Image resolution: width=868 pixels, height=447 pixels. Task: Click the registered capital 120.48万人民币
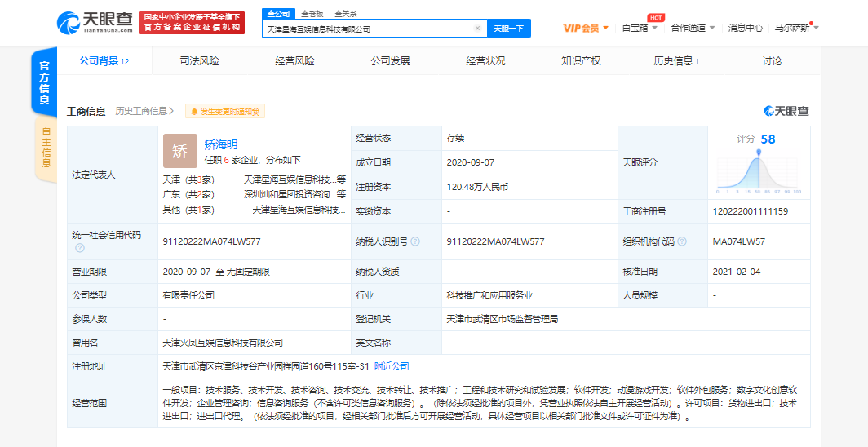(477, 187)
